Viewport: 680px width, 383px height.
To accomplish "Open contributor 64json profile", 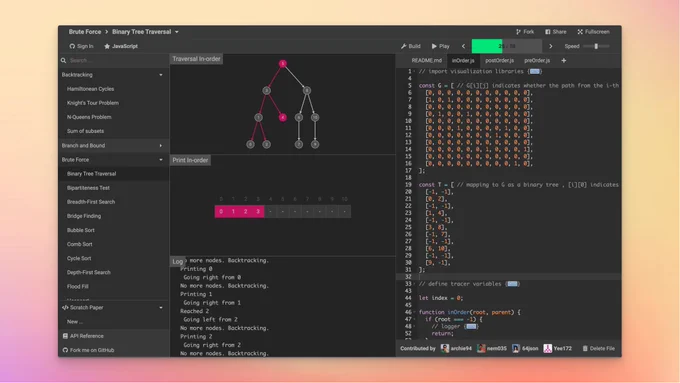I will [525, 348].
